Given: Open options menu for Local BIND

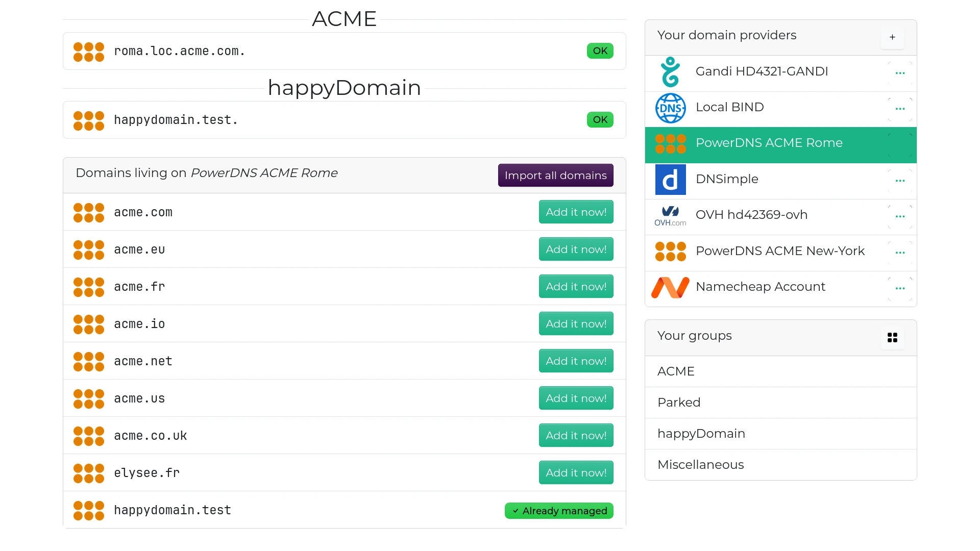Looking at the screenshot, I should coord(899,109).
